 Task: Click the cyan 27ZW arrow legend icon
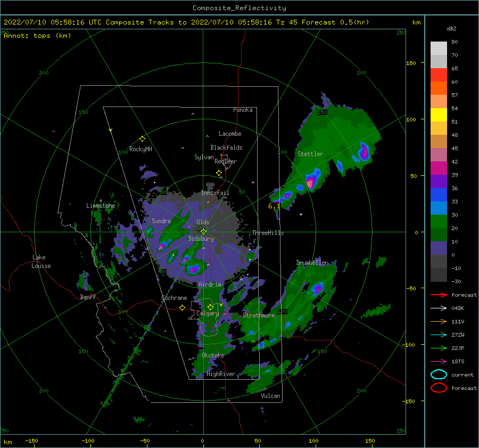(439, 335)
